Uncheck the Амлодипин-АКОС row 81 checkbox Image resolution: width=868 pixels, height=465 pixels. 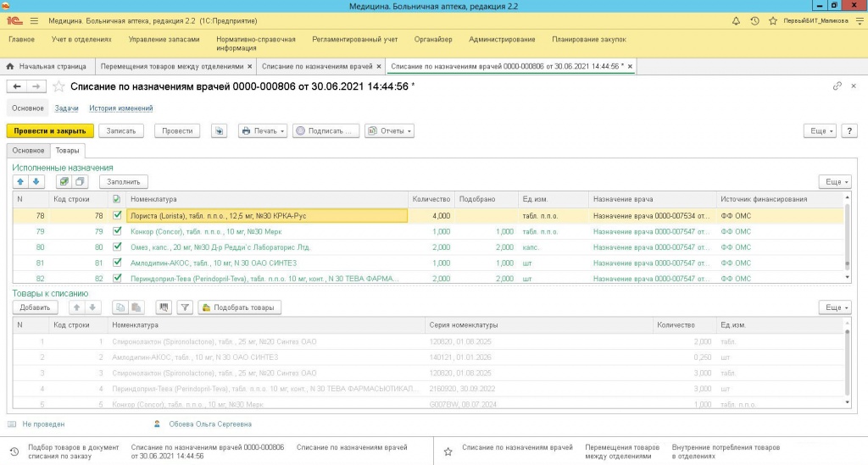(117, 263)
